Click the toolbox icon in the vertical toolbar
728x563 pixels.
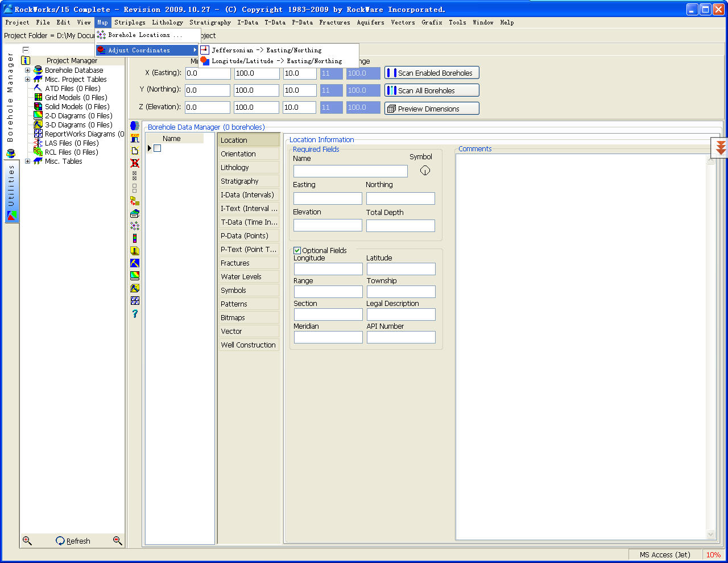pyautogui.click(x=135, y=213)
